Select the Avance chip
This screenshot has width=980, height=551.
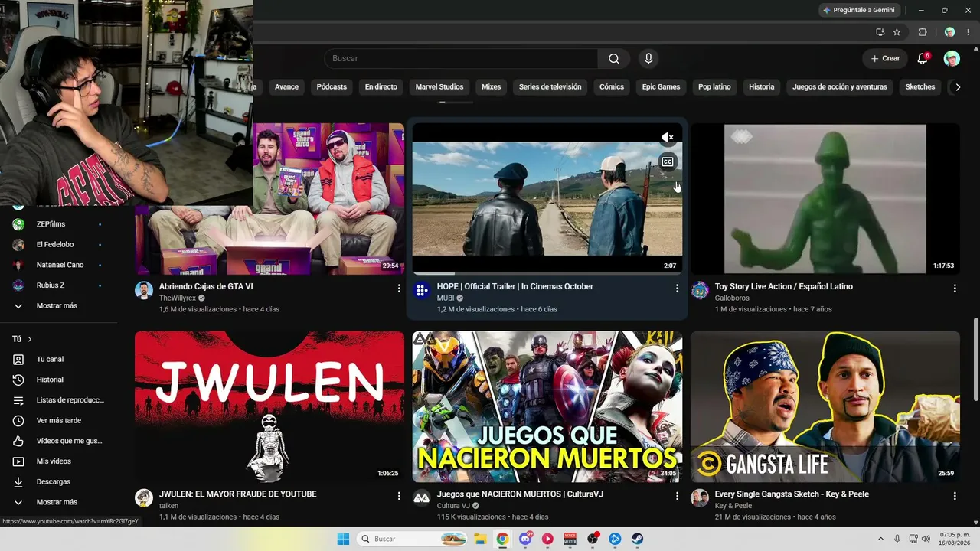pos(286,87)
